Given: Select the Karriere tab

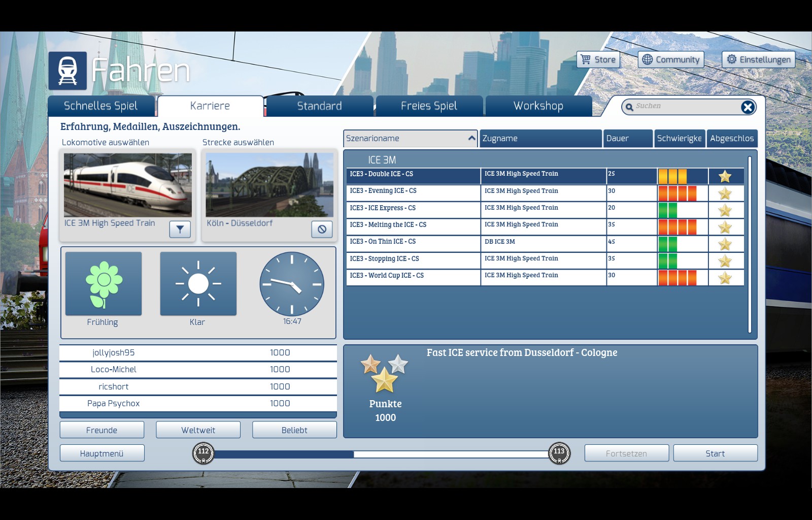Looking at the screenshot, I should click(x=210, y=106).
